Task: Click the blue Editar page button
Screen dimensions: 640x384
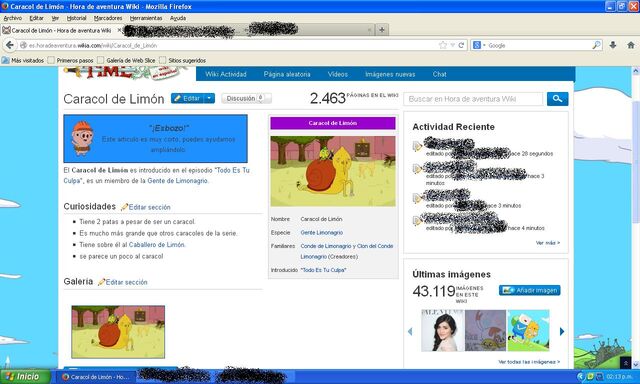Action: [x=187, y=98]
